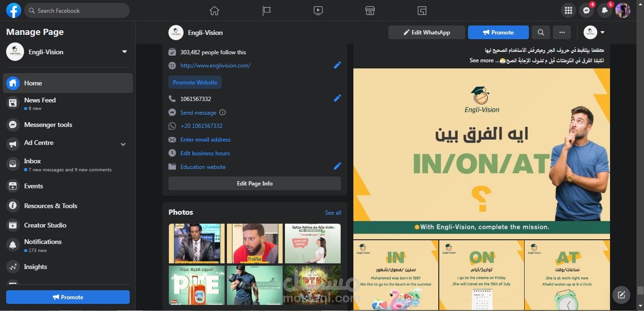The height and width of the screenshot is (311, 644).
Task: Open the nine-dot menu grid icon
Action: (x=569, y=10)
